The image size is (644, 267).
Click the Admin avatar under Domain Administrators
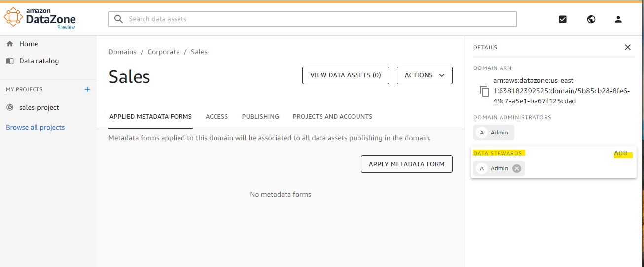[482, 133]
